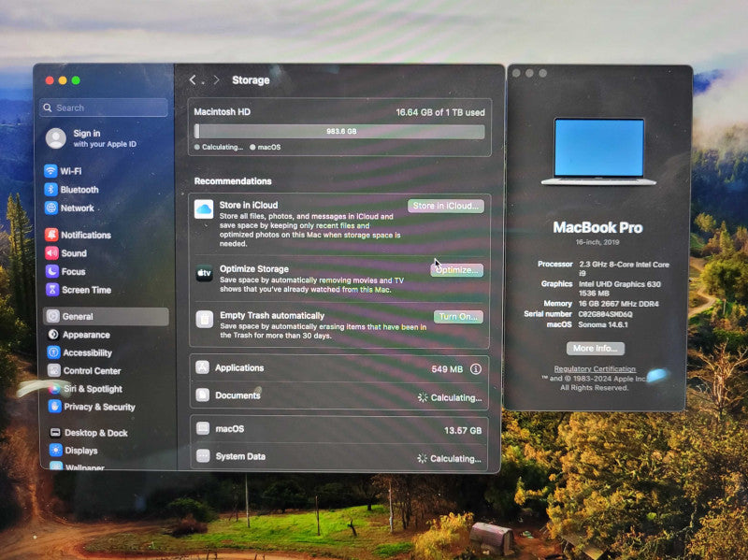Open Notifications settings

coord(79,235)
